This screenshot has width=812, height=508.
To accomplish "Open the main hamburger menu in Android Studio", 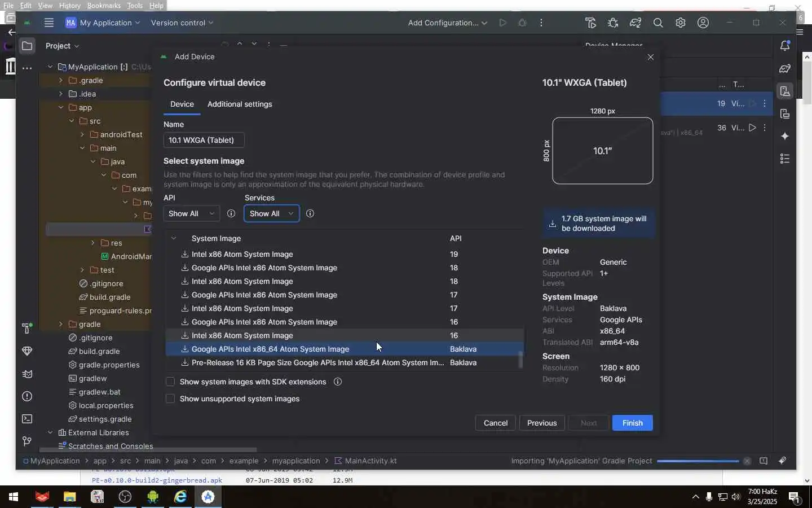I will point(49,23).
